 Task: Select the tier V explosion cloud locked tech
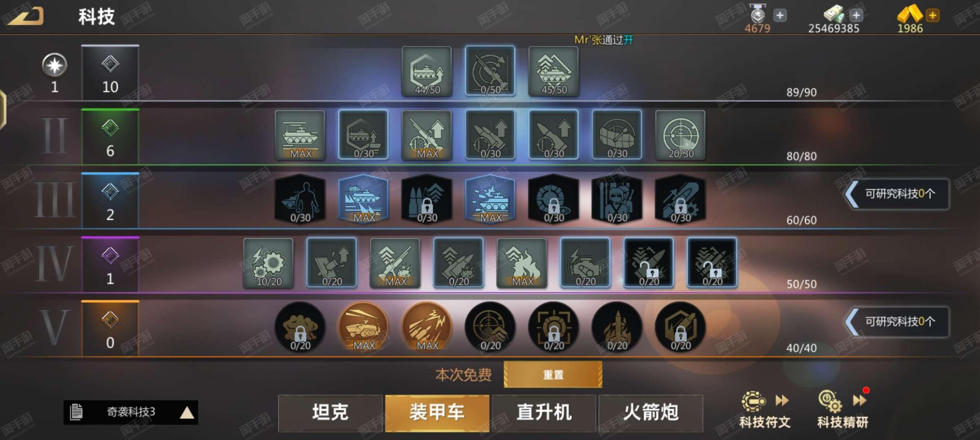(x=300, y=327)
